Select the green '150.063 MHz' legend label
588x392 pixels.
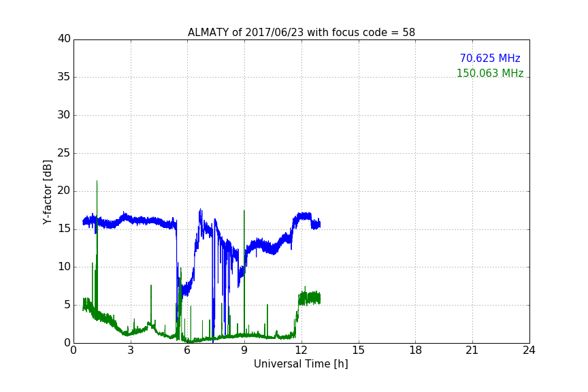pyautogui.click(x=490, y=73)
